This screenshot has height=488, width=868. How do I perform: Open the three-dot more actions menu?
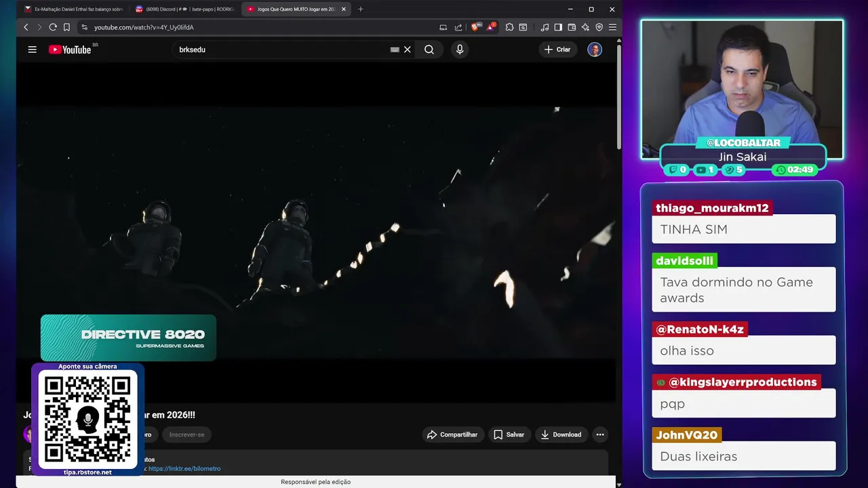pos(600,434)
